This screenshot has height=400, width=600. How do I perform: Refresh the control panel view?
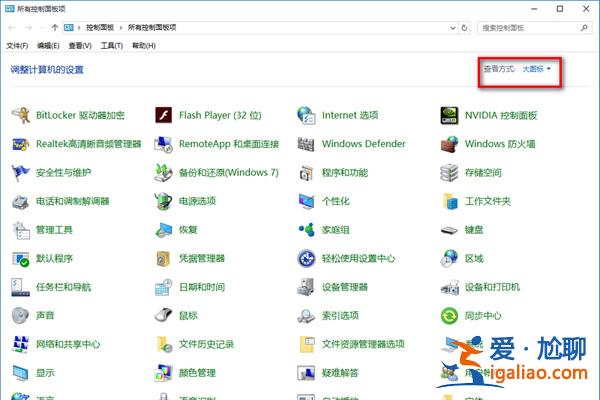pyautogui.click(x=464, y=28)
